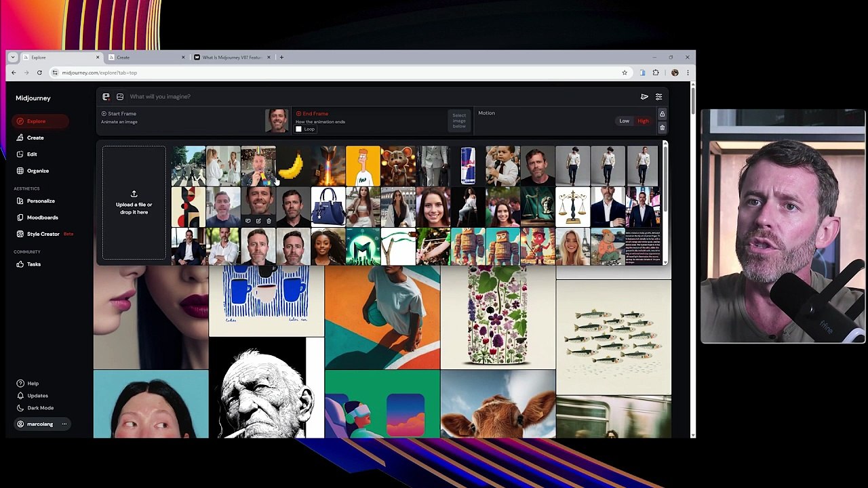Image resolution: width=868 pixels, height=488 pixels.
Task: Open a new browser tab
Action: [x=281, y=58]
